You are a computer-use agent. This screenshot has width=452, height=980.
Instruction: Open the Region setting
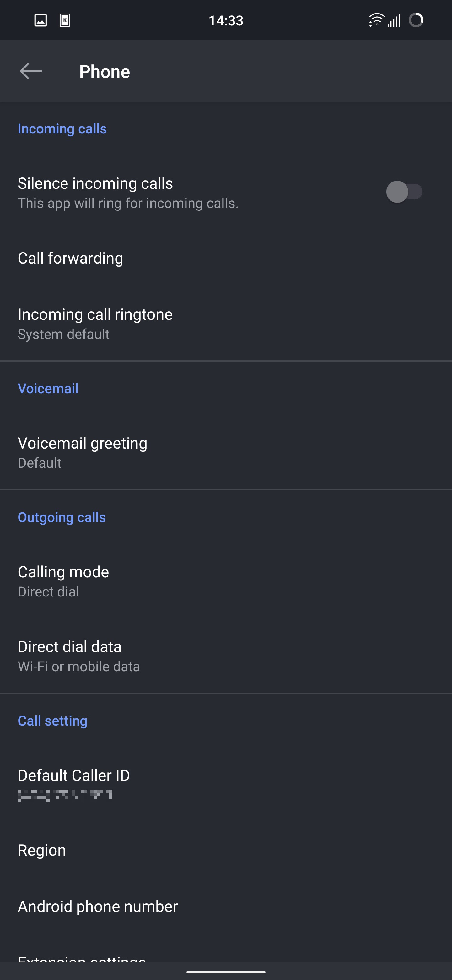tap(42, 850)
